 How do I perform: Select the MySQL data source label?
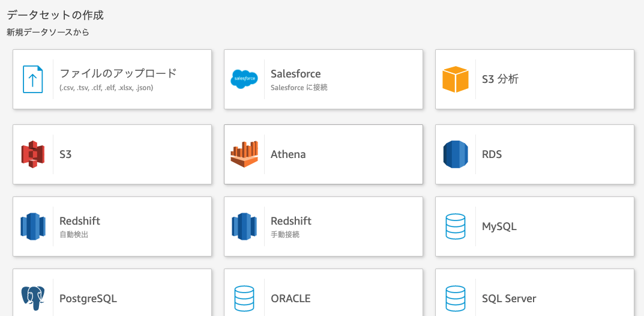(499, 226)
